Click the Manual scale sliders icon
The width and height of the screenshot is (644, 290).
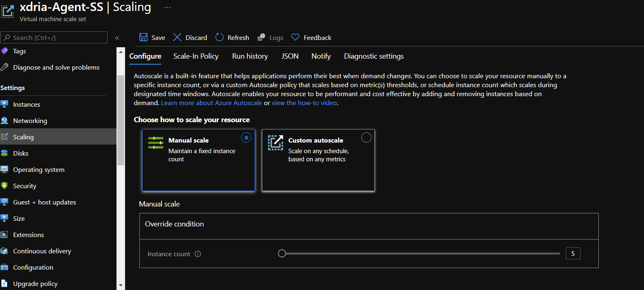(156, 143)
